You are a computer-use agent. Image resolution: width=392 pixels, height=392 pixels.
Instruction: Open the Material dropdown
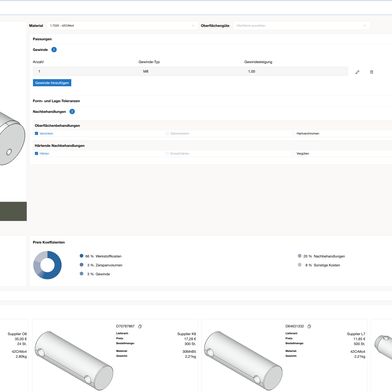coord(122,26)
